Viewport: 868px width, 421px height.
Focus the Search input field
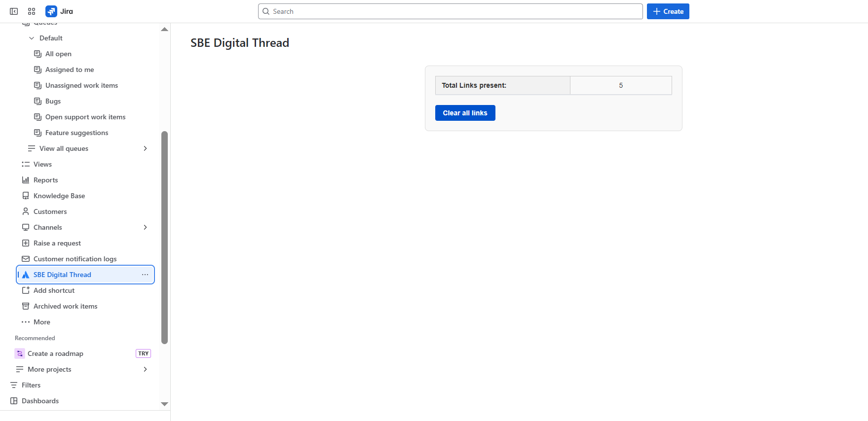pyautogui.click(x=450, y=11)
